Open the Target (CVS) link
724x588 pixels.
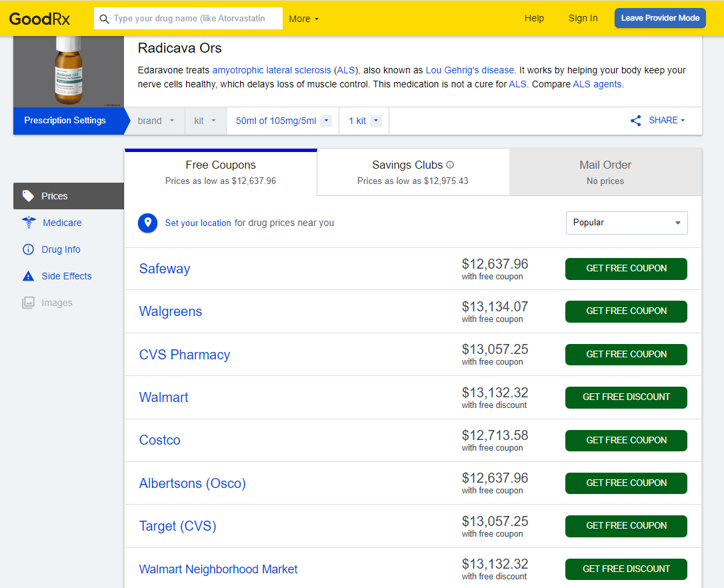click(177, 526)
